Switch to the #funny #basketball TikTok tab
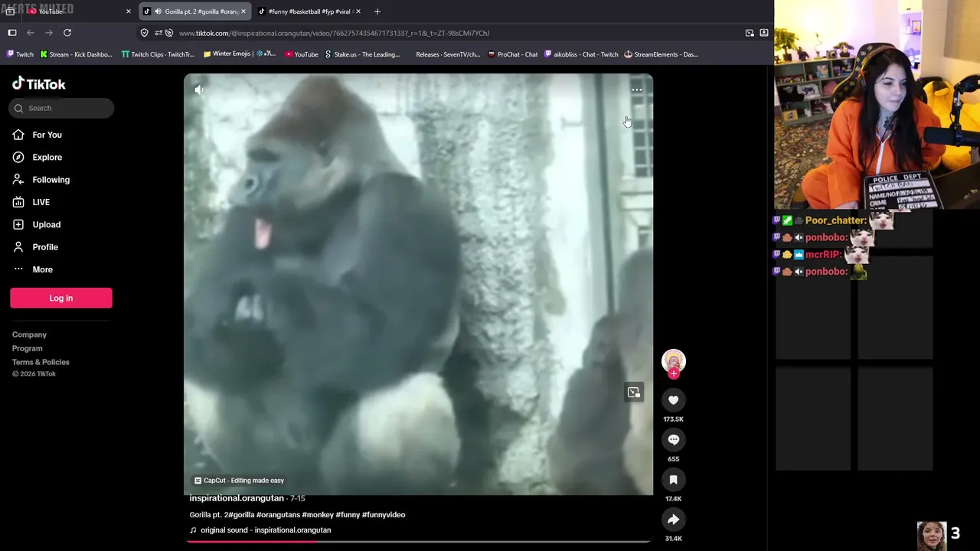This screenshot has height=551, width=980. click(x=308, y=11)
